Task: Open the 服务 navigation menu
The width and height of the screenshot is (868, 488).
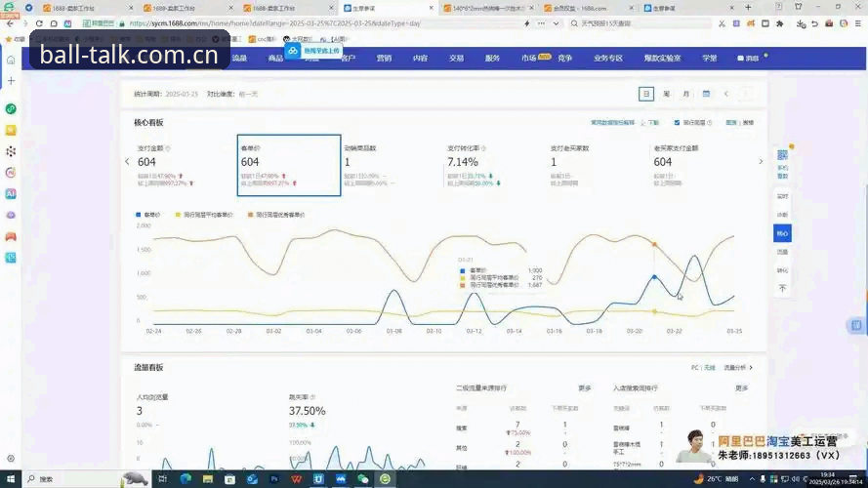Action: click(x=492, y=59)
